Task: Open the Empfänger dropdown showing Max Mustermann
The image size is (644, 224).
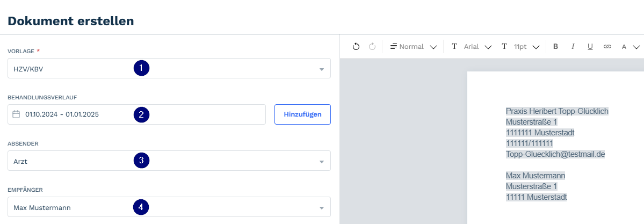Action: pos(169,207)
